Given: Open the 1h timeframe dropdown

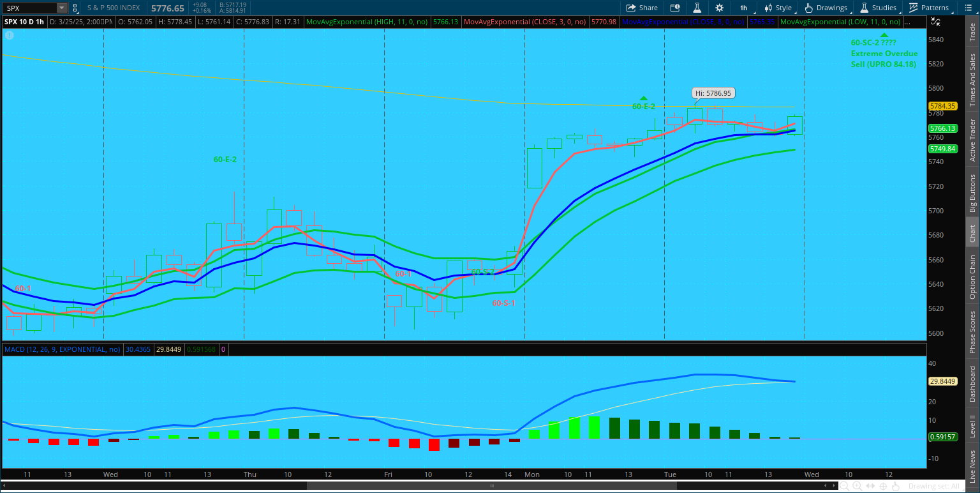Looking at the screenshot, I should tap(743, 8).
